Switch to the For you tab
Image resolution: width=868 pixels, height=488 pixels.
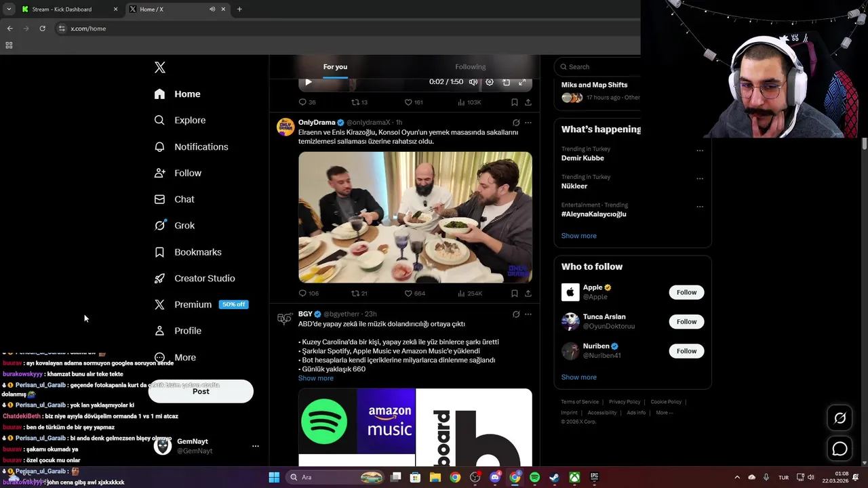pos(335,67)
